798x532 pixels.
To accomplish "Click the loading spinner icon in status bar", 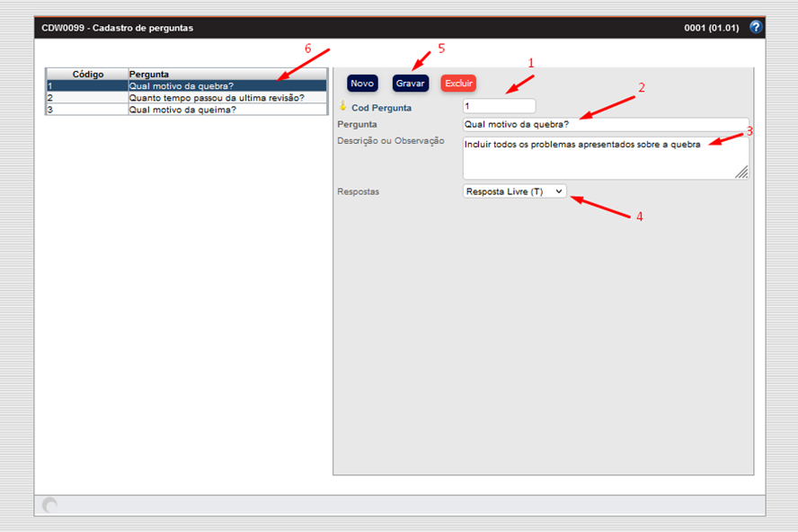I will (x=50, y=506).
